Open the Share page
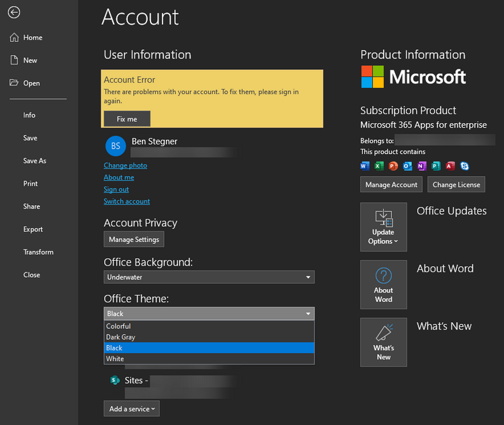This screenshot has width=504, height=425. point(32,206)
